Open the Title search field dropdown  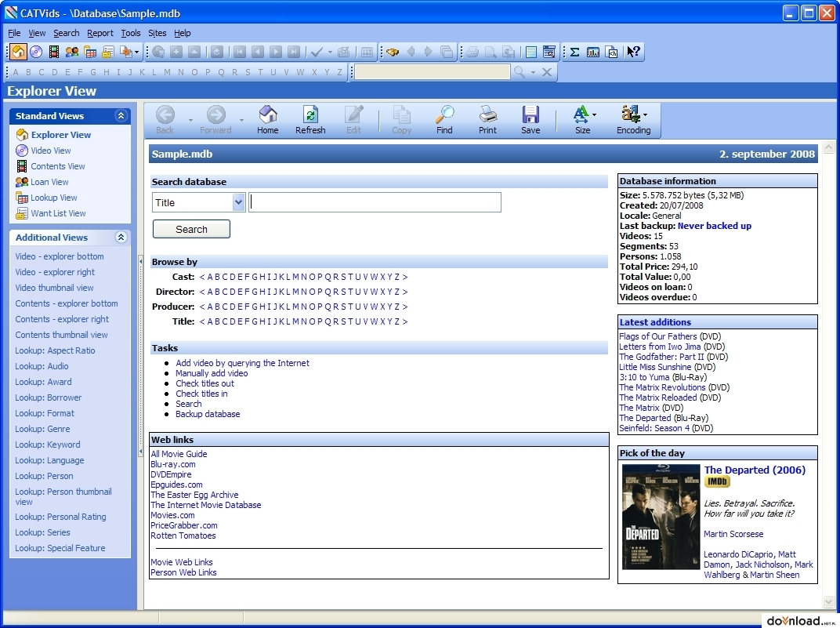pyautogui.click(x=238, y=202)
